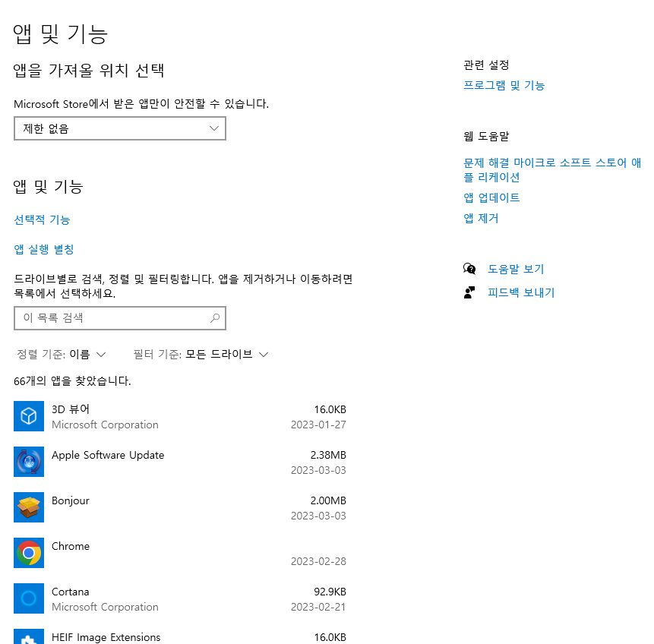Open 프로그램 및 기능 related setting
The width and height of the screenshot is (654, 644).
[504, 86]
